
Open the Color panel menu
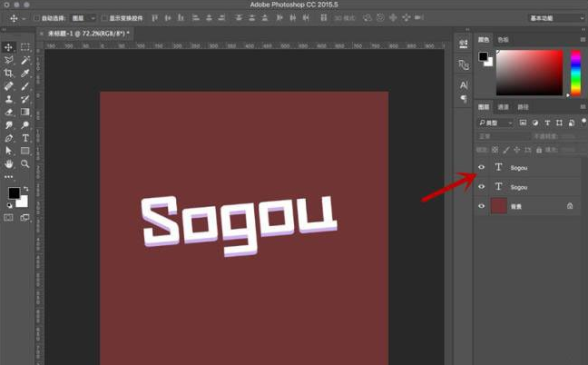[583, 39]
